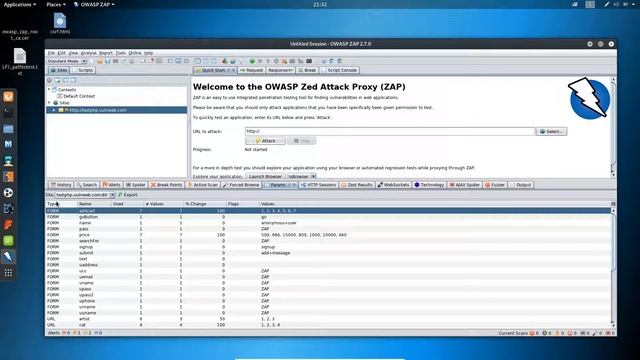640x360 pixels.
Task: Select the Request tab
Action: [x=251, y=70]
